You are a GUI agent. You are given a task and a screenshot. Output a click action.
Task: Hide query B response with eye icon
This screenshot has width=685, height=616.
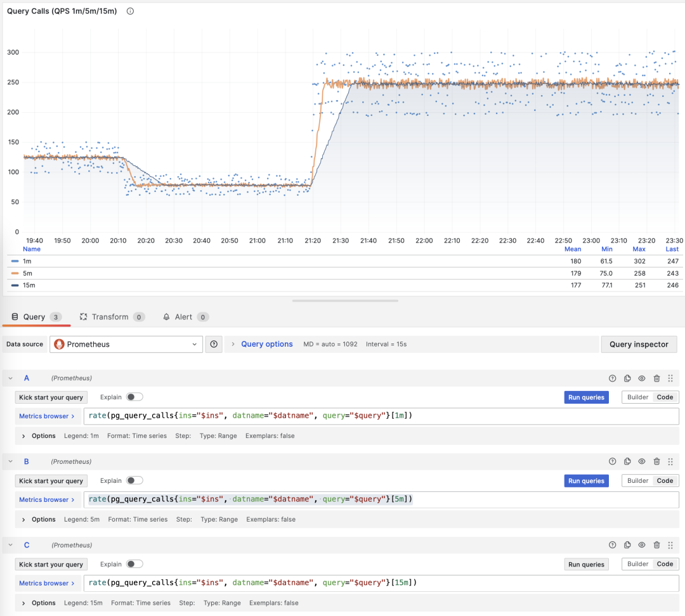click(x=642, y=462)
